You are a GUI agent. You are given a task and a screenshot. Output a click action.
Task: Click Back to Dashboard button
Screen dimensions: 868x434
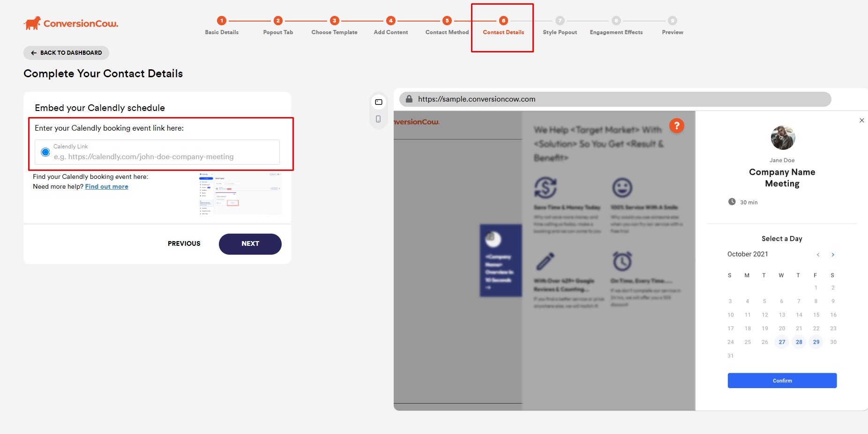66,53
